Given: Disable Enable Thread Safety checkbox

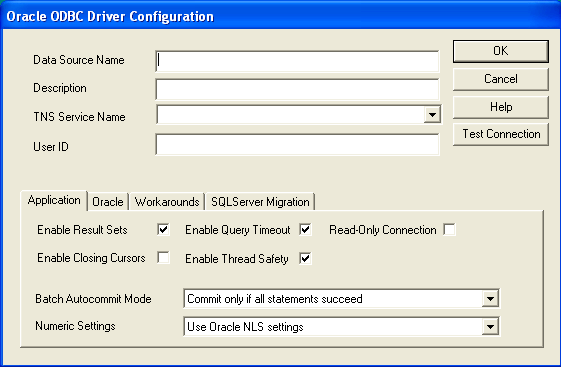Looking at the screenshot, I should [305, 258].
